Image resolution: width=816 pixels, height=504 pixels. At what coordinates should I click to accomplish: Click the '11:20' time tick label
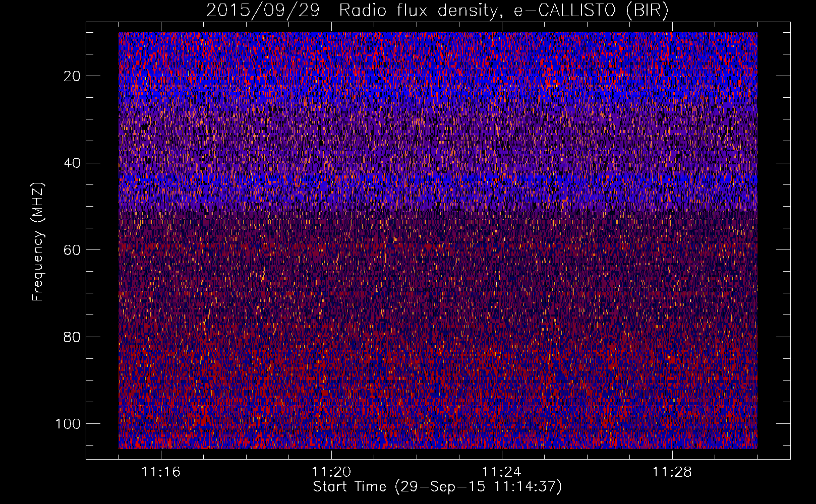(x=331, y=472)
